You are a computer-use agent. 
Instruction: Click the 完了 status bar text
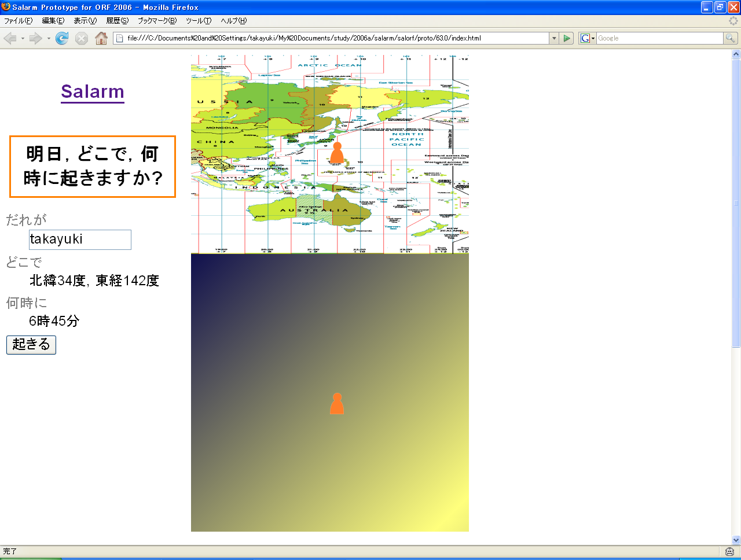pos(10,551)
